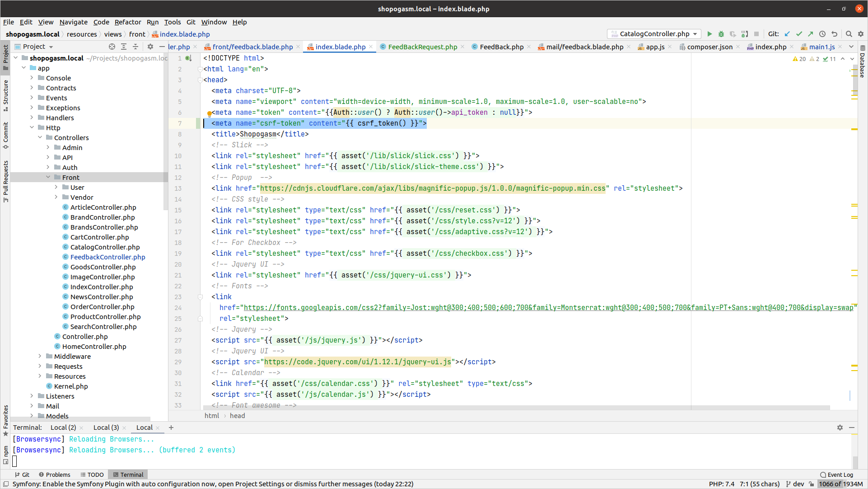The image size is (868, 489).
Task: Open FeedbackController.php in project tree
Action: (x=107, y=257)
